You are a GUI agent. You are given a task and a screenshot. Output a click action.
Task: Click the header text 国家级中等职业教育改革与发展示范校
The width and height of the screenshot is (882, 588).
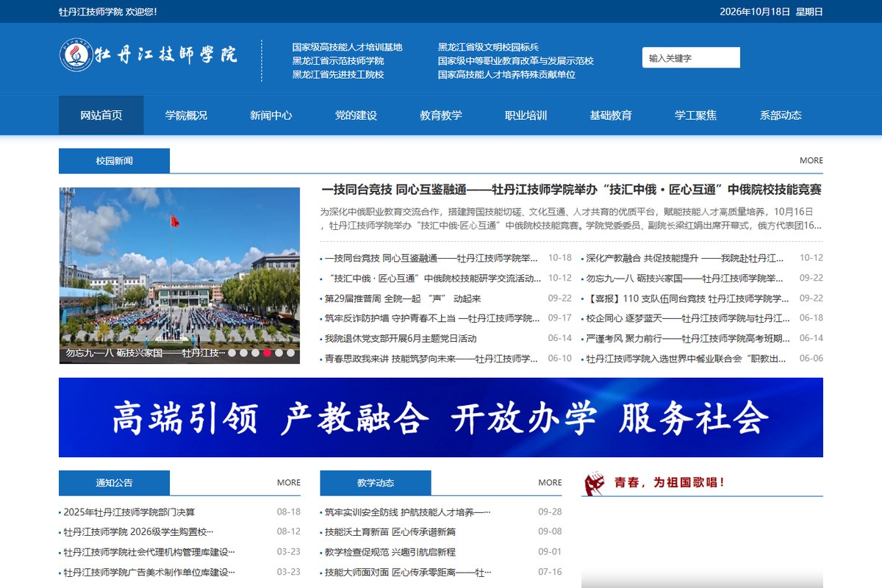coord(516,61)
